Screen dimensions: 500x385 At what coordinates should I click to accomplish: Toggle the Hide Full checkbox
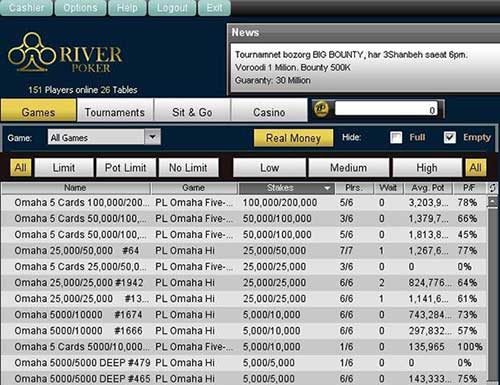(x=396, y=137)
